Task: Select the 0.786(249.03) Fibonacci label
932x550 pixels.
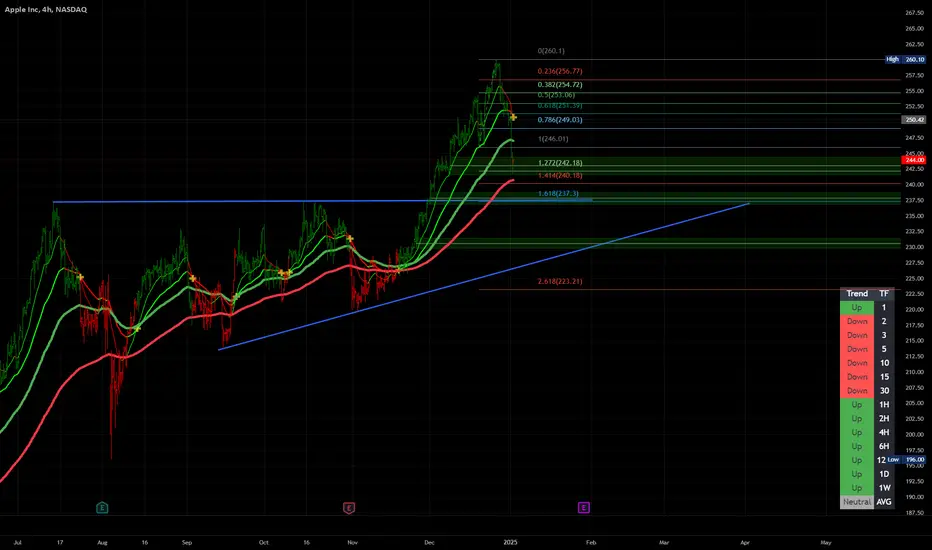Action: coord(560,120)
